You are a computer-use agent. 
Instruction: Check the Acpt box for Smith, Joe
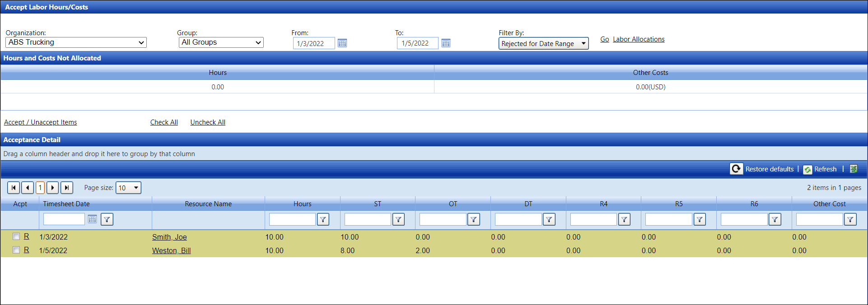point(16,236)
